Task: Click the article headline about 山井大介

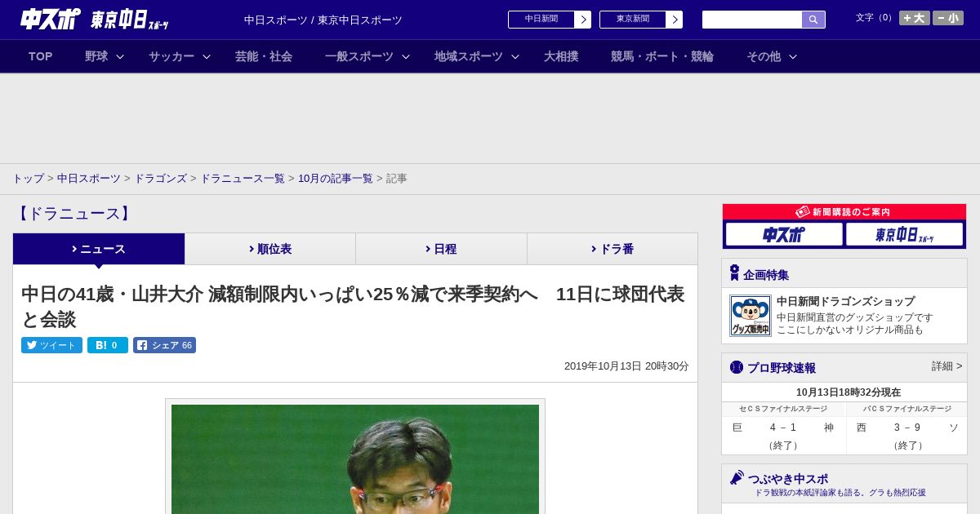Action: (x=353, y=306)
